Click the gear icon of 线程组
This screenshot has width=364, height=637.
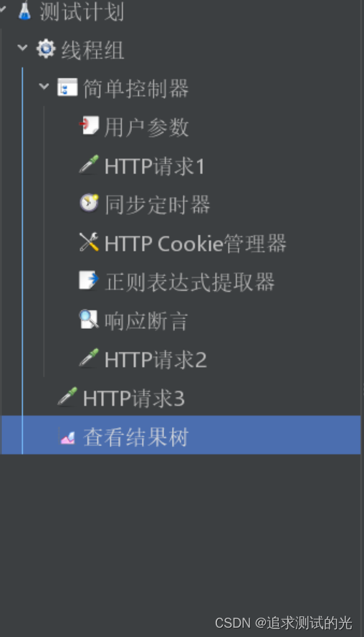(x=46, y=49)
